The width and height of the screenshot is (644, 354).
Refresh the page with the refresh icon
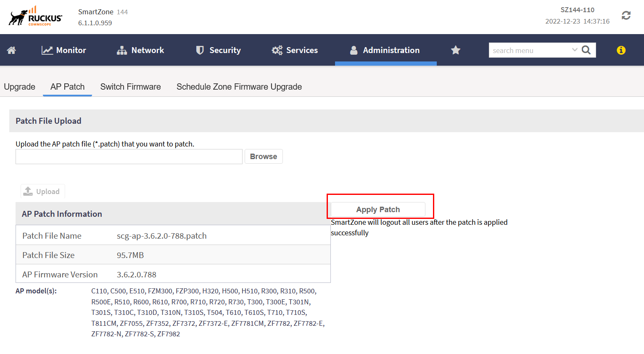pos(626,15)
